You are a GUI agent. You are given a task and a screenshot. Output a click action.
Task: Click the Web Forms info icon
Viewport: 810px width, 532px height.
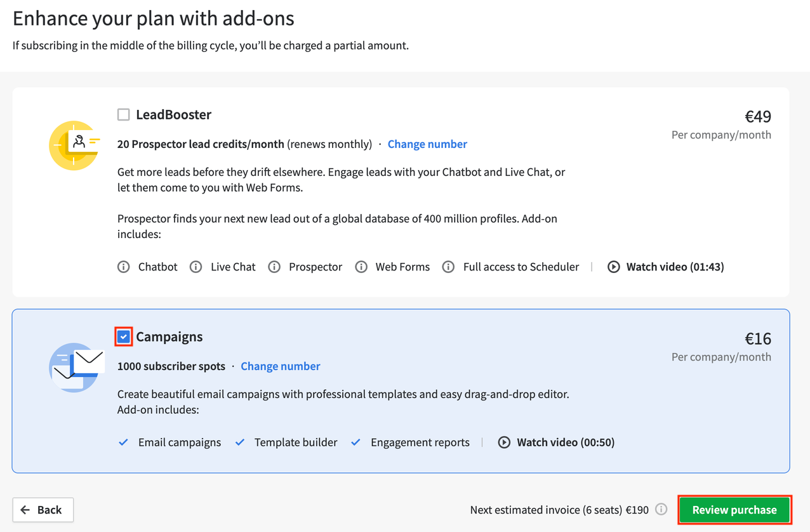point(361,267)
